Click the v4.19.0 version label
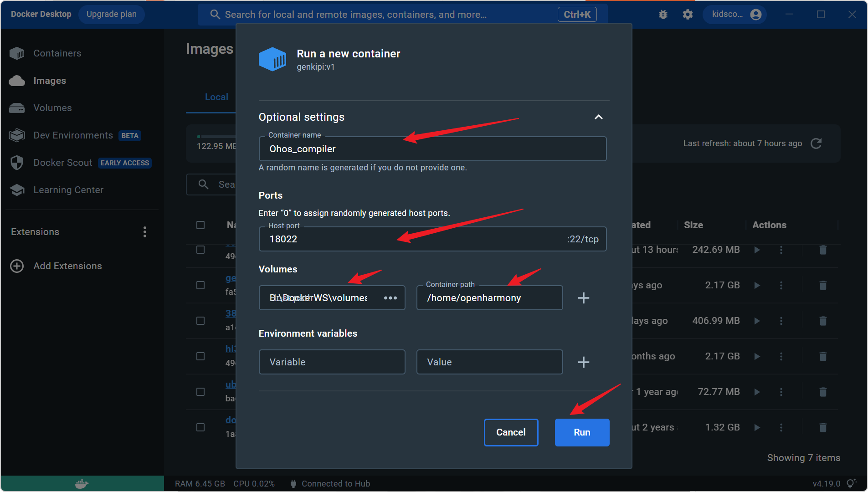This screenshot has height=492, width=868. 826,484
